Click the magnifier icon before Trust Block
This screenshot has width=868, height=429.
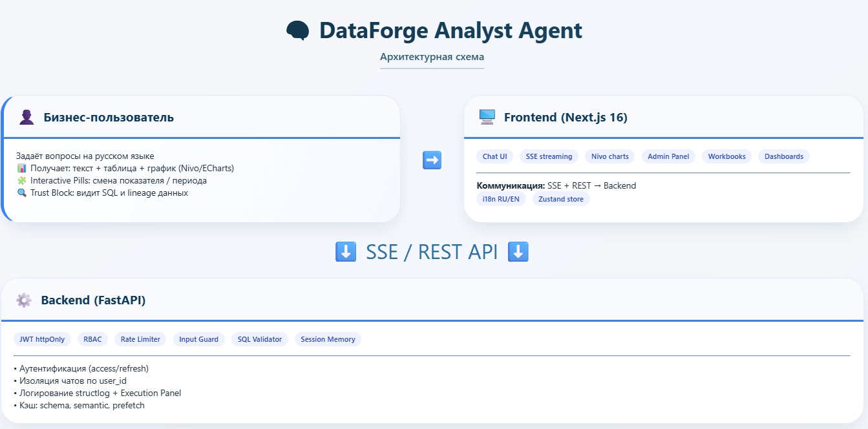(x=21, y=193)
